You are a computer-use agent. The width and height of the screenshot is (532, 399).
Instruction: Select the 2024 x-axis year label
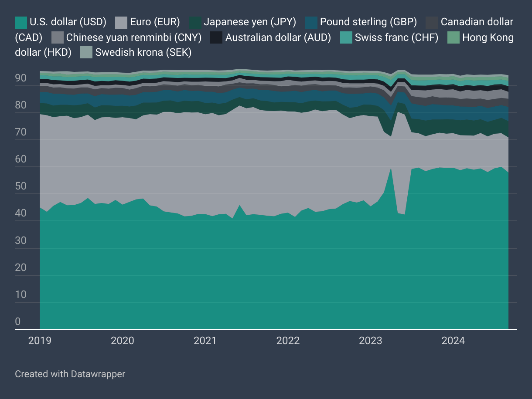coord(453,341)
